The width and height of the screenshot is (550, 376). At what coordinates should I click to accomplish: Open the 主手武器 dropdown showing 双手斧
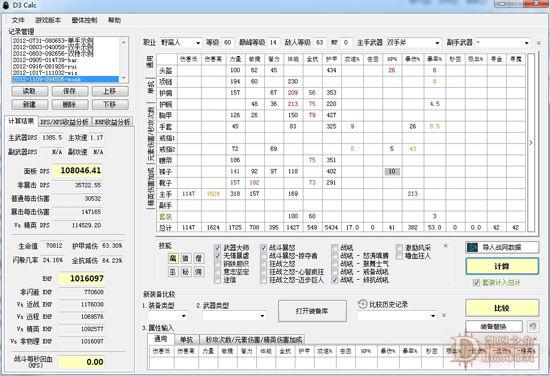tap(413, 43)
